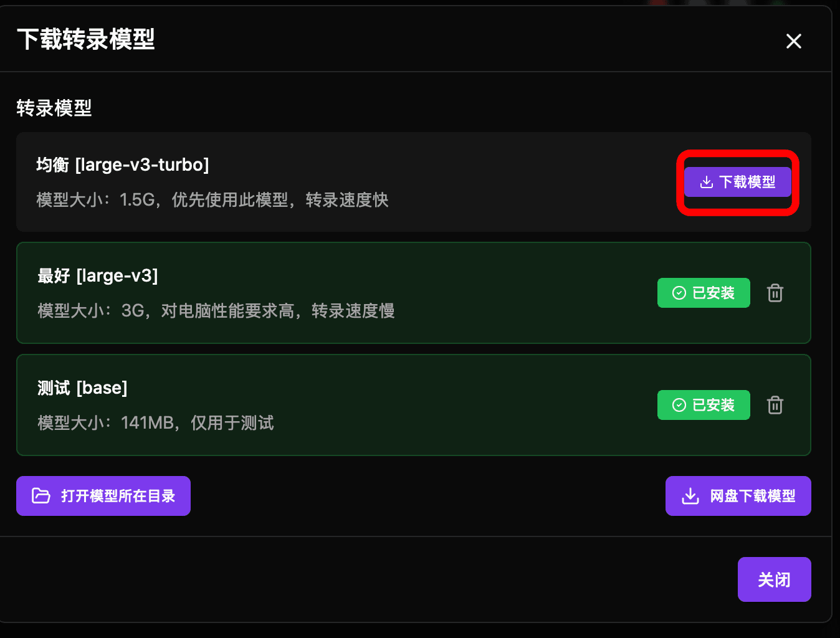The height and width of the screenshot is (638, 840).
Task: Click the folder icon in 打开模型所在目录
Action: 41,496
